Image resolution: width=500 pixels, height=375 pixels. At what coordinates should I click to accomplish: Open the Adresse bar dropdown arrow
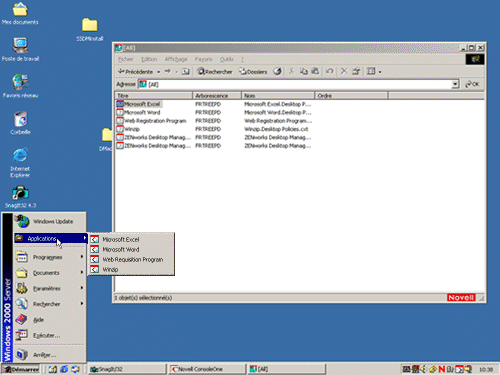(x=455, y=84)
